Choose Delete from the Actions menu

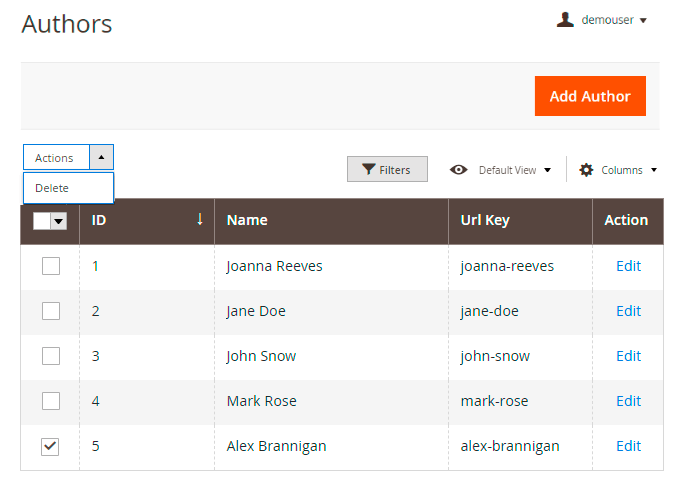coord(52,188)
